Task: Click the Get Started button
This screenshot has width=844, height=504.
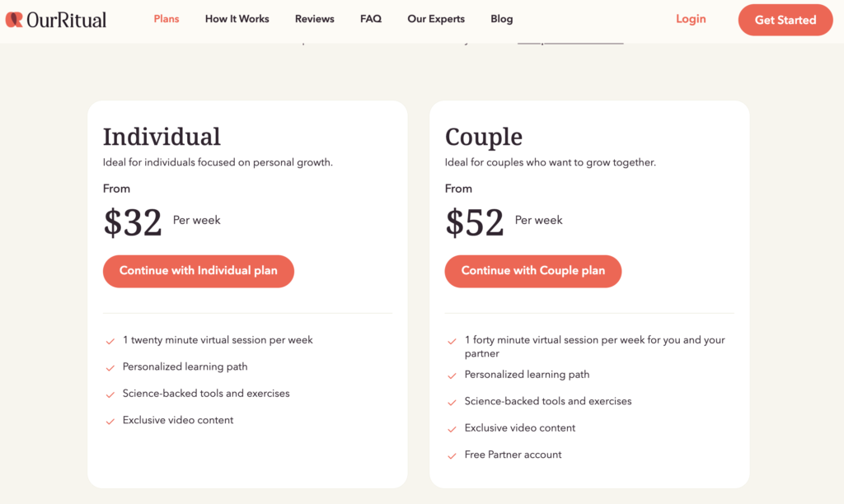Action: (785, 20)
